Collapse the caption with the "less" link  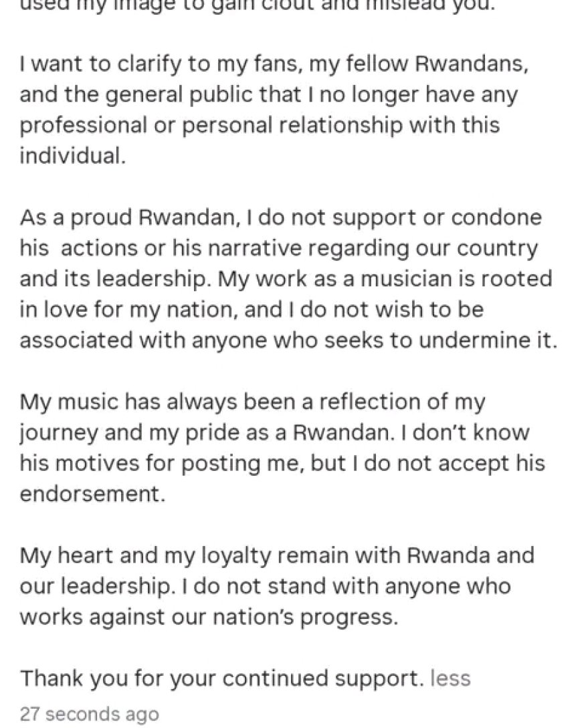450,678
